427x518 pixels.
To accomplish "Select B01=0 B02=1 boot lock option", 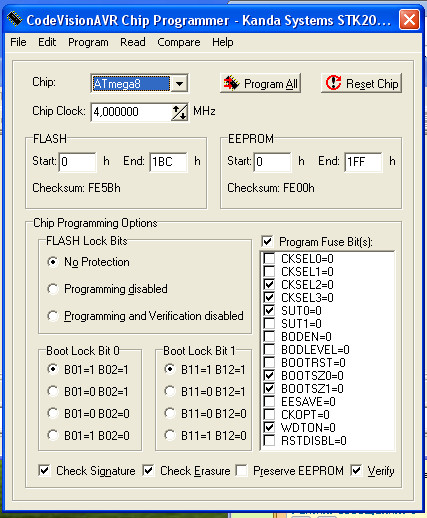I will tap(53, 391).
